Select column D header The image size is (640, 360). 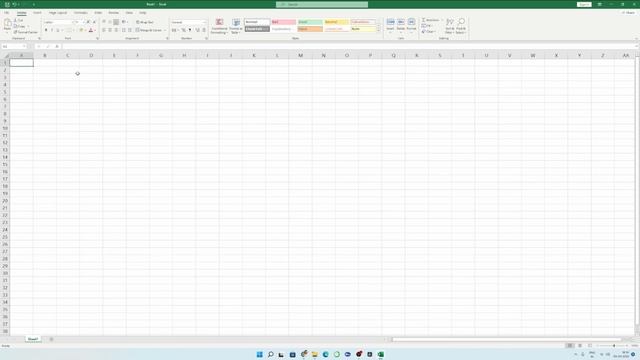(91, 56)
